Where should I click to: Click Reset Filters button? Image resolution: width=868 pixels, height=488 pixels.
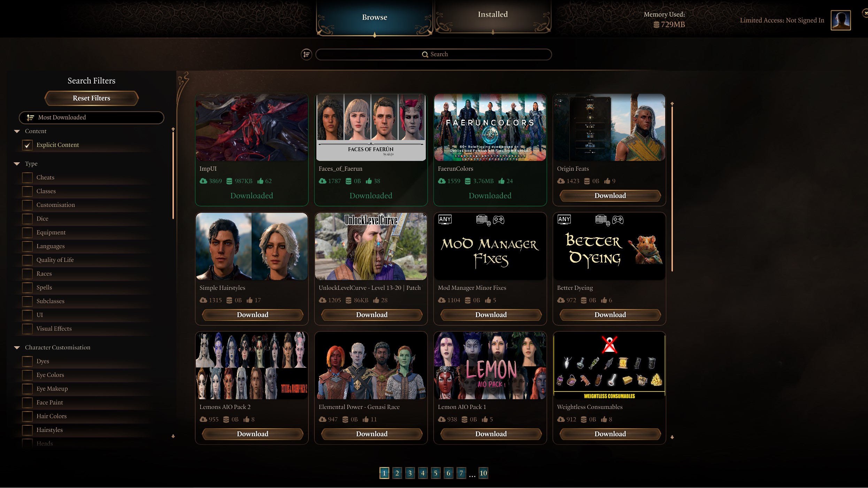pos(91,98)
